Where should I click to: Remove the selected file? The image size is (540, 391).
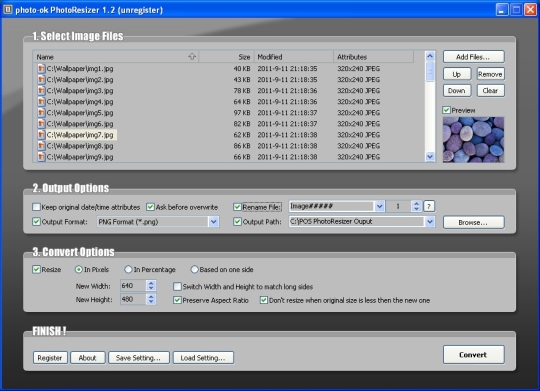[x=490, y=74]
